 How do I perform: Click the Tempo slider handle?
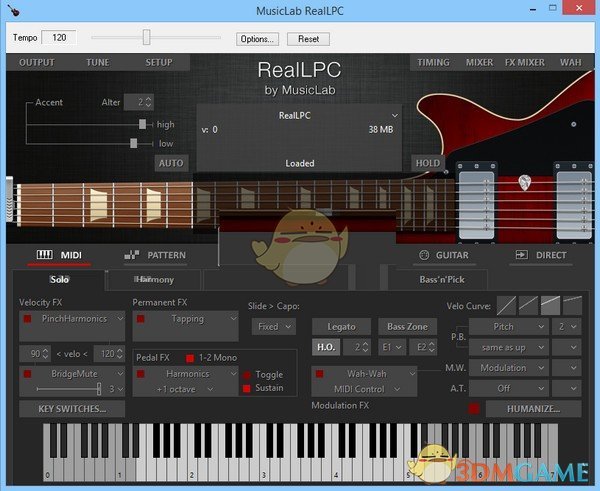pyautogui.click(x=147, y=37)
